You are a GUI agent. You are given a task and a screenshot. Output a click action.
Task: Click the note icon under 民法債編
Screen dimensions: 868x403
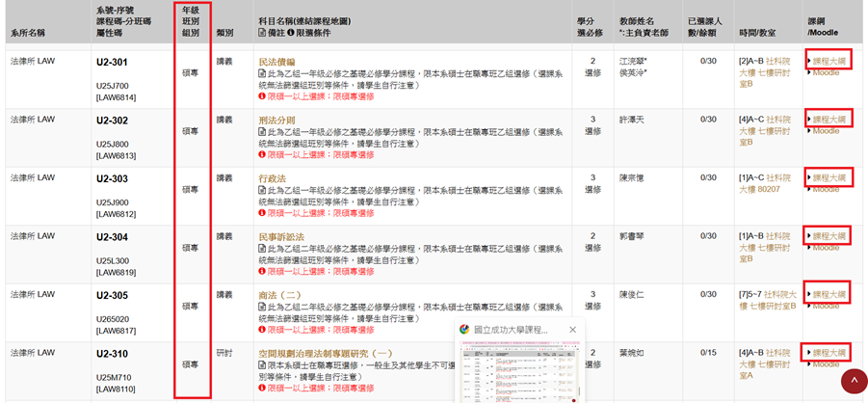263,74
